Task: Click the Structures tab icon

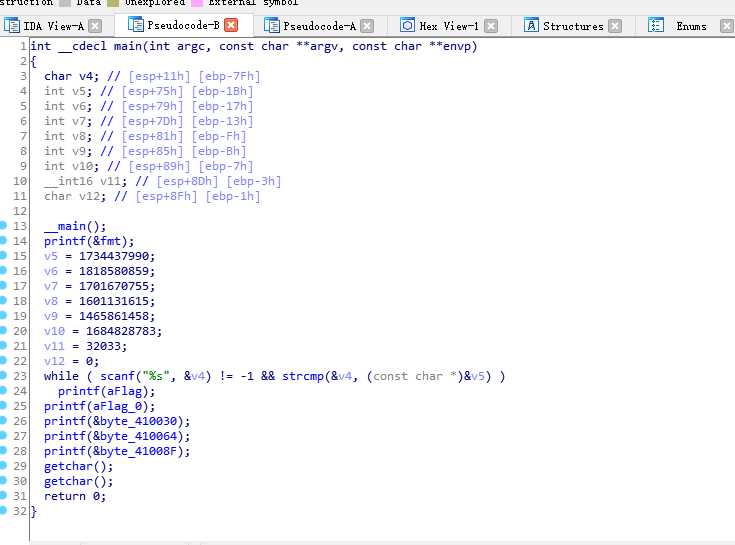Action: click(531, 25)
